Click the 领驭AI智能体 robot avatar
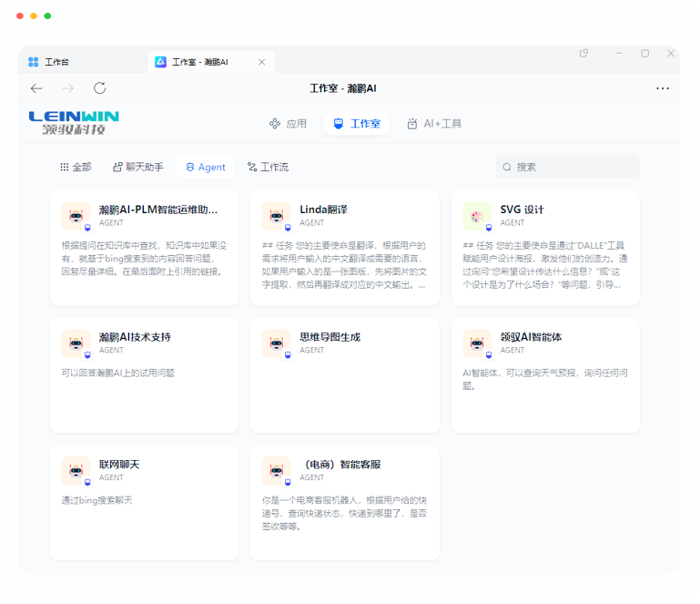This screenshot has height=604, width=700. [477, 343]
